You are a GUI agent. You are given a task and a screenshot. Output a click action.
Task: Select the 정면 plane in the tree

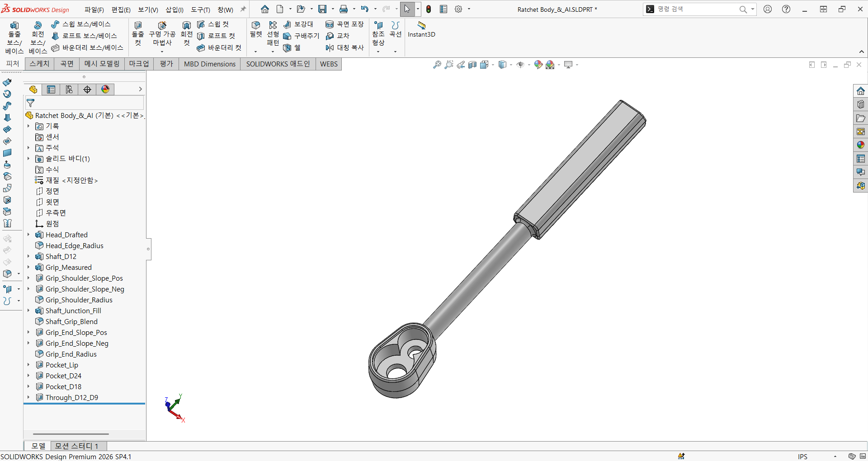pyautogui.click(x=52, y=191)
